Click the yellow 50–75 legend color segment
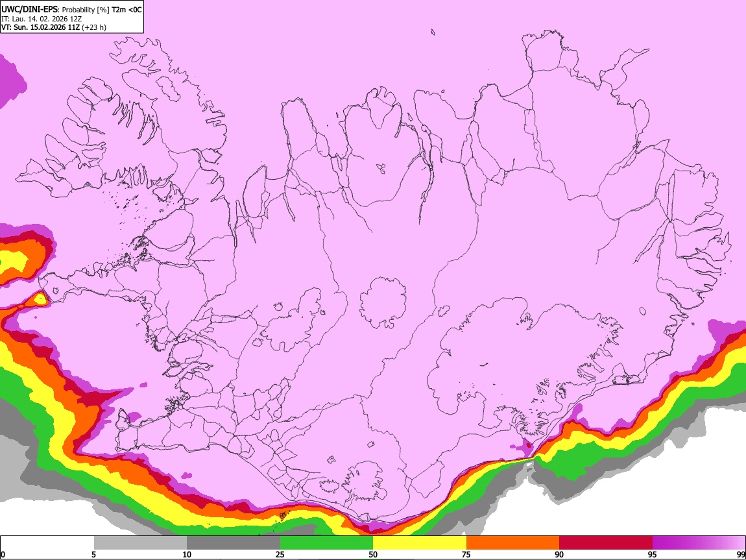Viewport: 746px width, 560px height. [420, 542]
